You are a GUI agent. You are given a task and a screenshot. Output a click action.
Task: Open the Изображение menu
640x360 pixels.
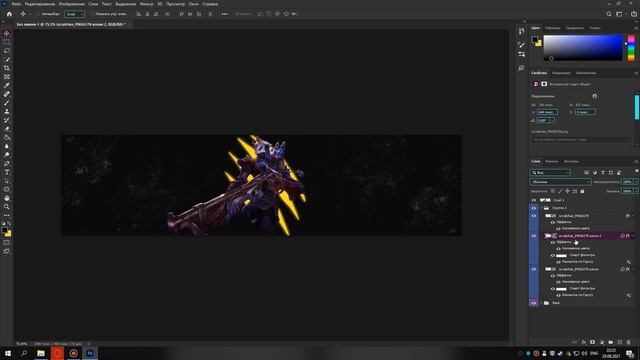71,4
